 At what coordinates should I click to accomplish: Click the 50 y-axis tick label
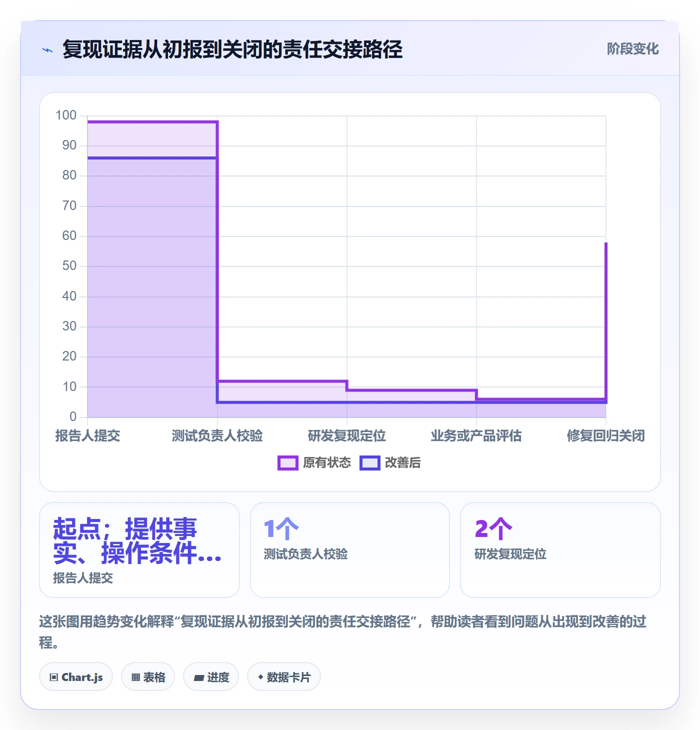tap(69, 266)
